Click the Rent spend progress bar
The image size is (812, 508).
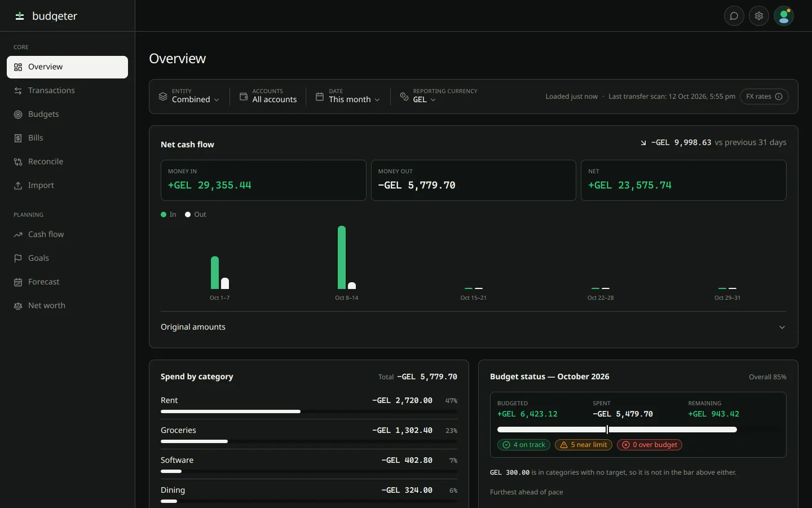[x=309, y=411]
